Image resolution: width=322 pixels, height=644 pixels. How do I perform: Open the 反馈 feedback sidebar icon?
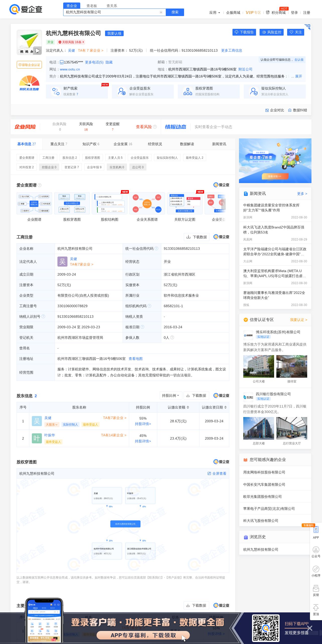click(316, 591)
